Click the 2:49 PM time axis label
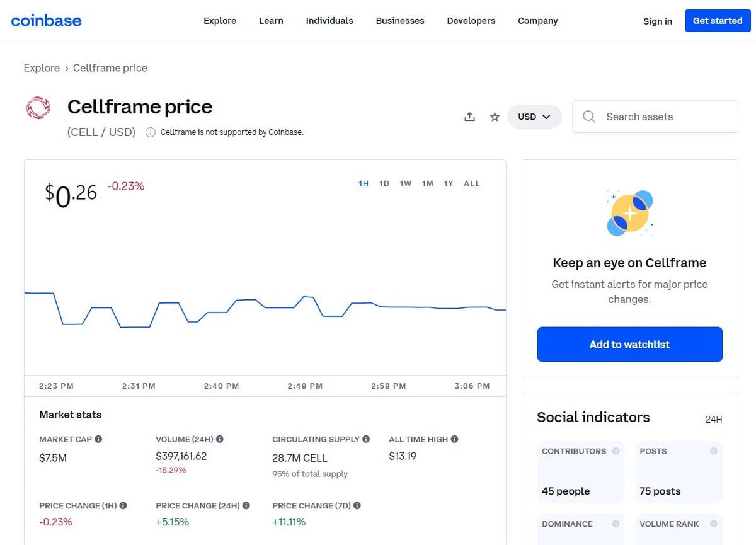The width and height of the screenshot is (756, 545). pyautogui.click(x=305, y=386)
